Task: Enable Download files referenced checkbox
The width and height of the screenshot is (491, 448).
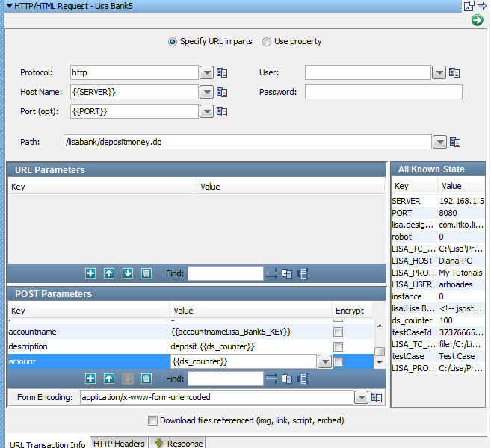Action: click(153, 420)
